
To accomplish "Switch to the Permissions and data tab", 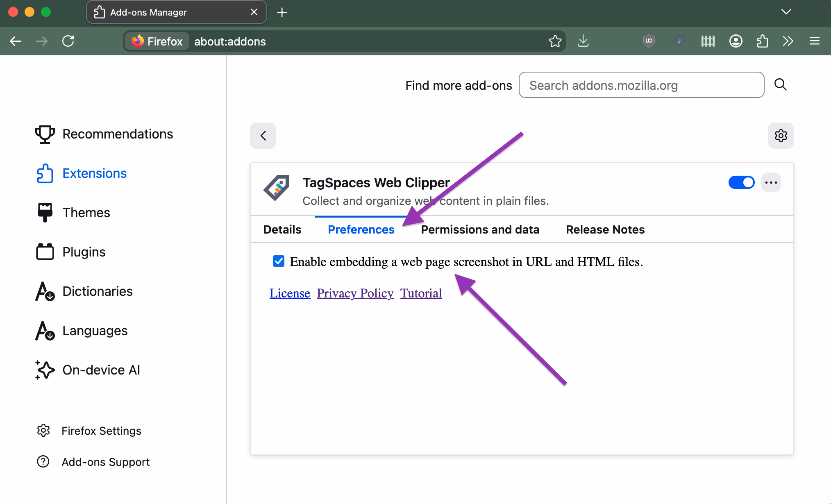I will point(480,229).
